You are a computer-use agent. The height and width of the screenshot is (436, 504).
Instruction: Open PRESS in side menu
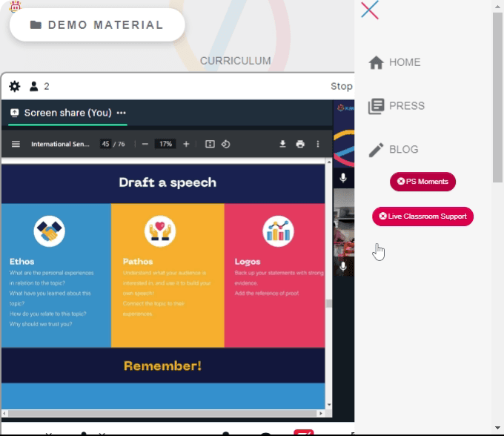(397, 106)
